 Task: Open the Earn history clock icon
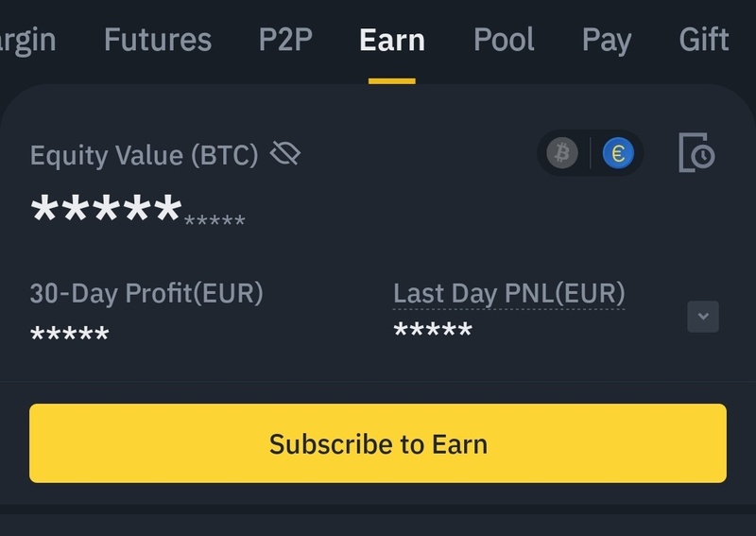click(x=696, y=153)
